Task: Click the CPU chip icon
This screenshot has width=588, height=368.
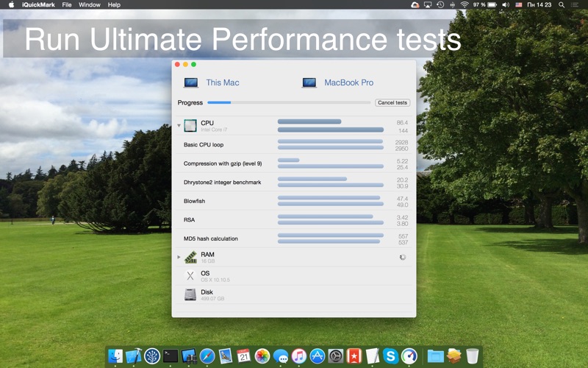Action: pyautogui.click(x=190, y=126)
